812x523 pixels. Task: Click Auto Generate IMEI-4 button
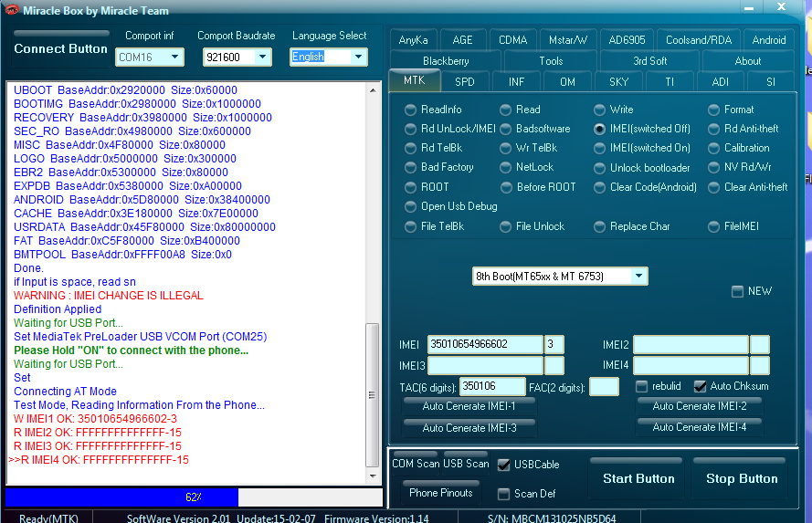[699, 427]
